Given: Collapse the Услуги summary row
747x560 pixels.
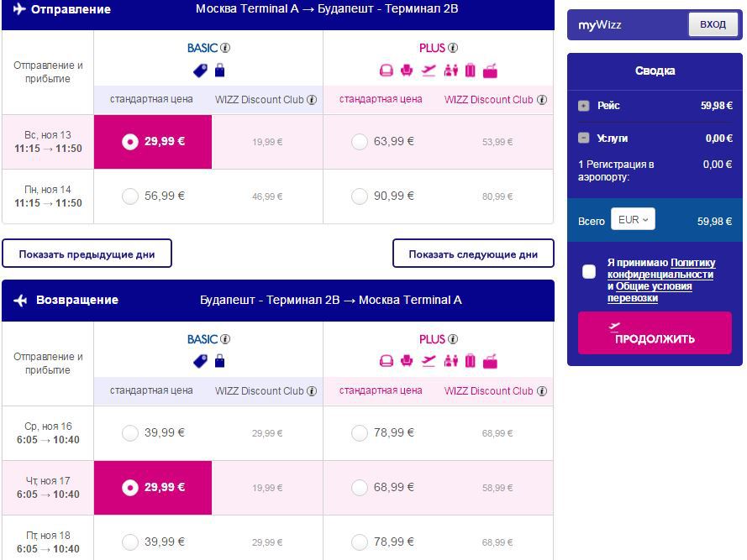Looking at the screenshot, I should [x=584, y=138].
